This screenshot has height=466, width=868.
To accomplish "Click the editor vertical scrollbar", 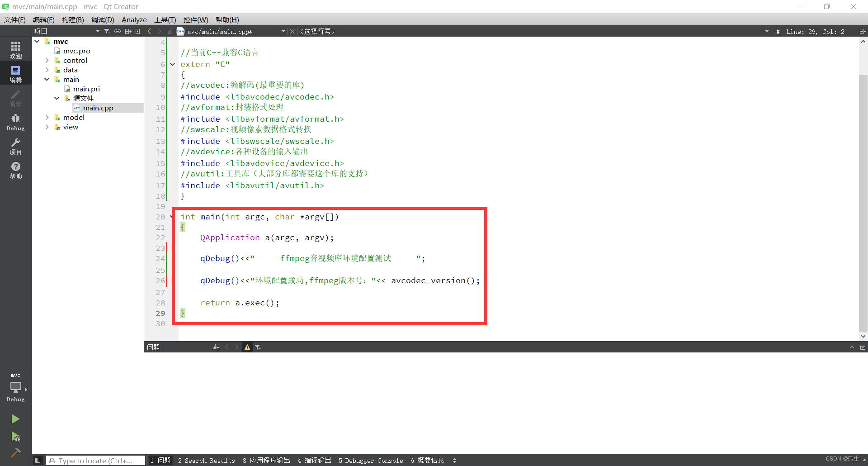I will click(x=863, y=204).
